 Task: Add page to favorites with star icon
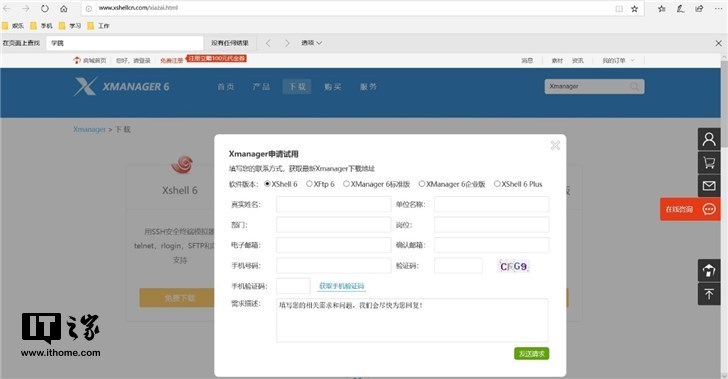(x=634, y=8)
